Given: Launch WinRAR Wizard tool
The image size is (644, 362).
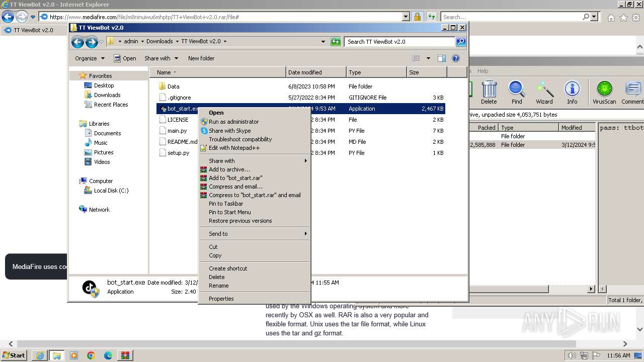Looking at the screenshot, I should 544,93.
